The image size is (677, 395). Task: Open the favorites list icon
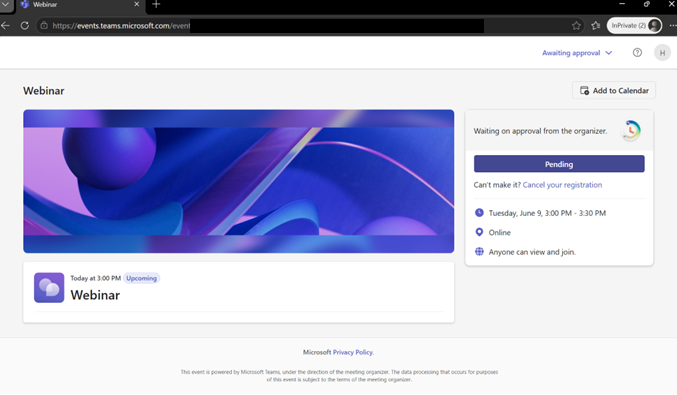pyautogui.click(x=596, y=25)
